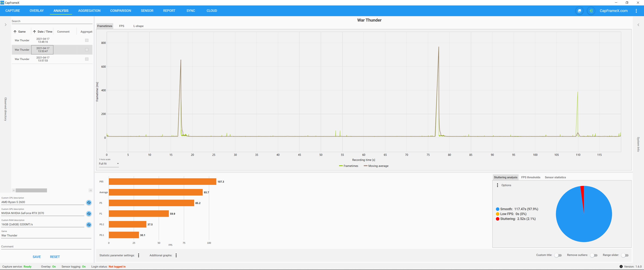Viewport: 644px width, 270px height.
Task: Turn on Remove outliers switch
Action: 593,255
